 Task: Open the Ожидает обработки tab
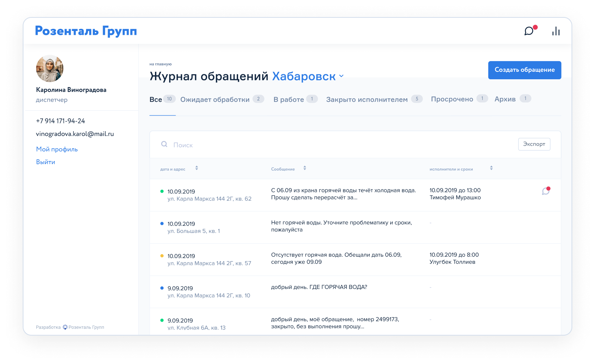pyautogui.click(x=214, y=99)
